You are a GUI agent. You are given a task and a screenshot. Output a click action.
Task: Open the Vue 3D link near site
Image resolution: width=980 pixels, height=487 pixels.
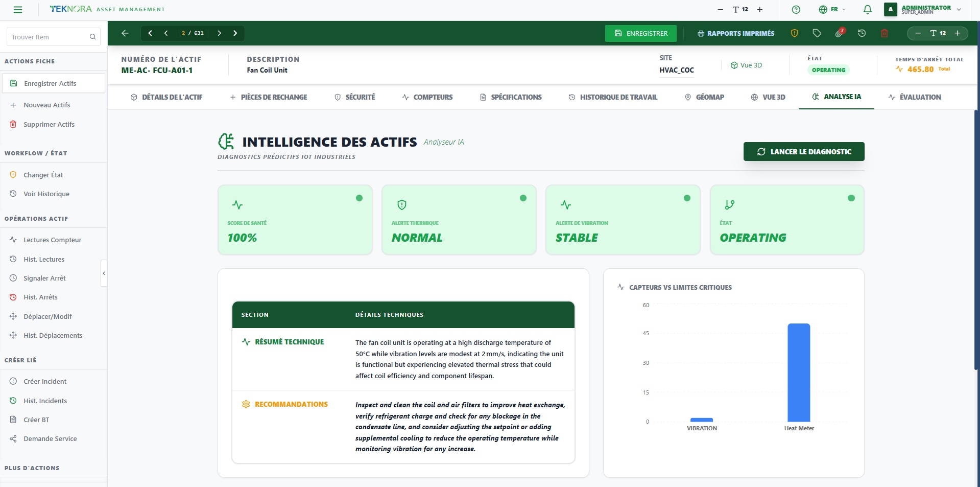[x=746, y=65]
